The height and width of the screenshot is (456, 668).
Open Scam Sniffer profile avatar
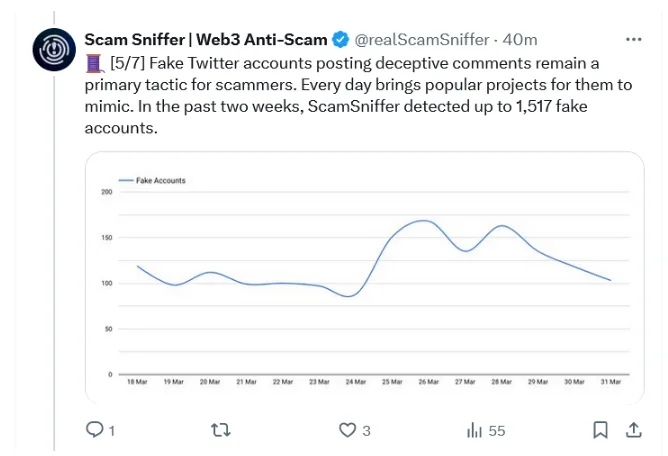[54, 49]
